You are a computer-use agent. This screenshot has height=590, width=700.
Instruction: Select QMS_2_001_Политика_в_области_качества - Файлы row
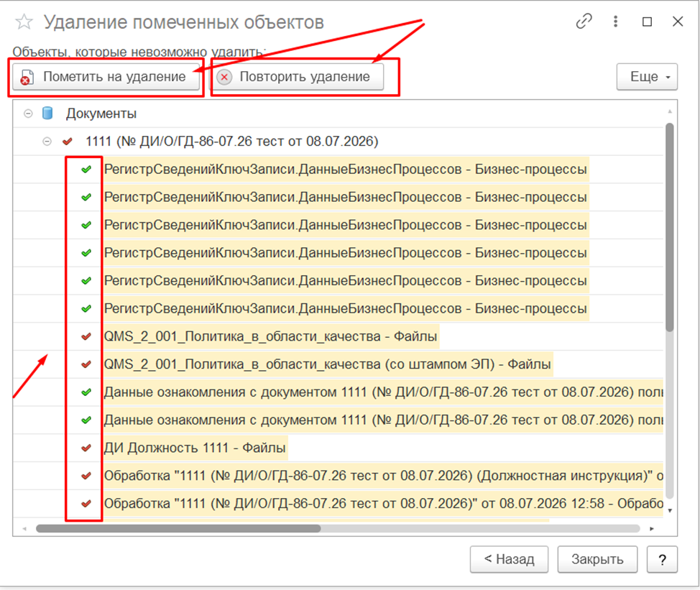pos(339,336)
